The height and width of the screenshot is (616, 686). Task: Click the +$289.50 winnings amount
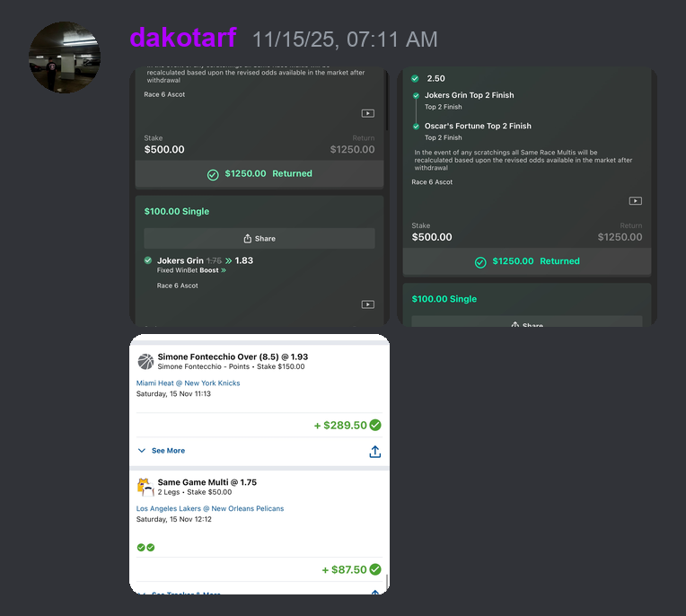340,426
